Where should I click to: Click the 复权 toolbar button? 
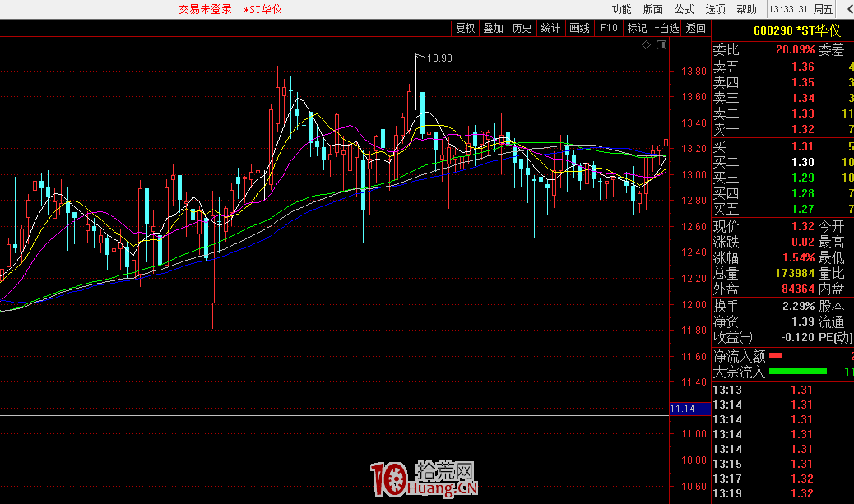pyautogui.click(x=465, y=28)
